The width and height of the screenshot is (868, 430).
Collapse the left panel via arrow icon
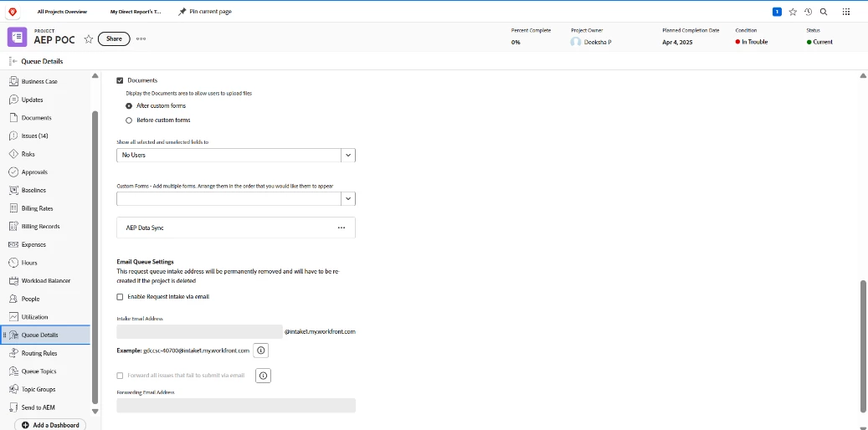click(x=13, y=61)
